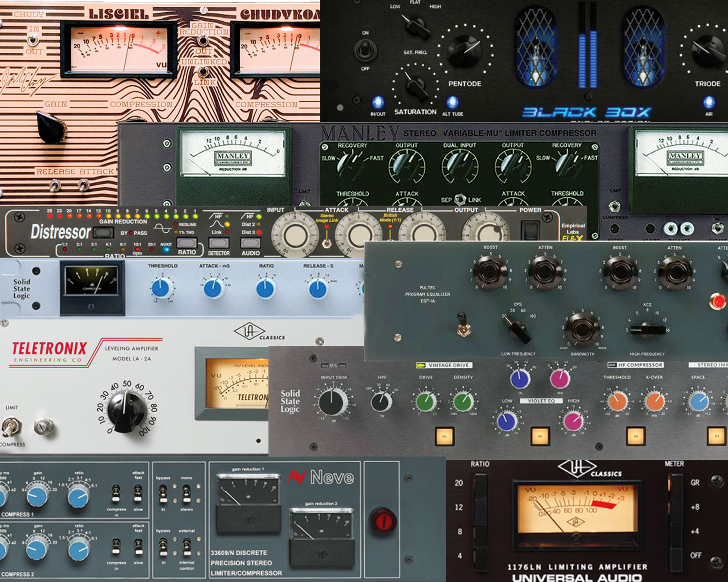This screenshot has width=728, height=582.
Task: Click the Distressor AUDIO button
Action: tap(250, 242)
